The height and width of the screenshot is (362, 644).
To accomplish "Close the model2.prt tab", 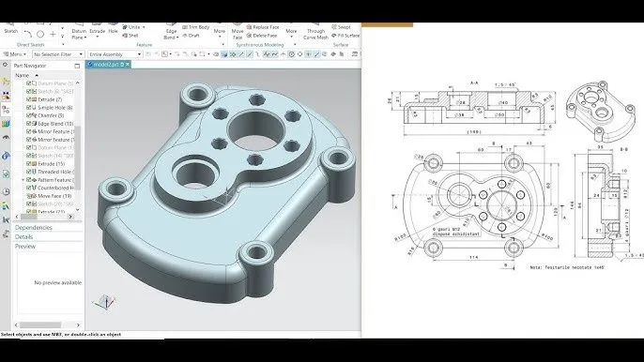I will 128,65.
